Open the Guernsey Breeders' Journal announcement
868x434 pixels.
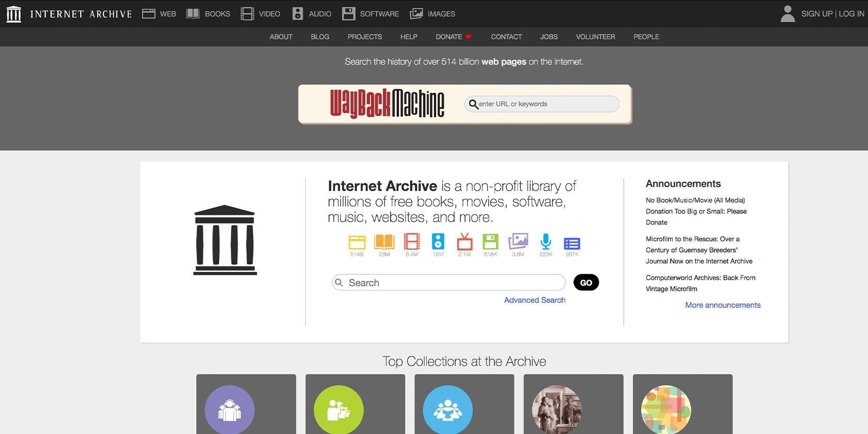click(699, 250)
